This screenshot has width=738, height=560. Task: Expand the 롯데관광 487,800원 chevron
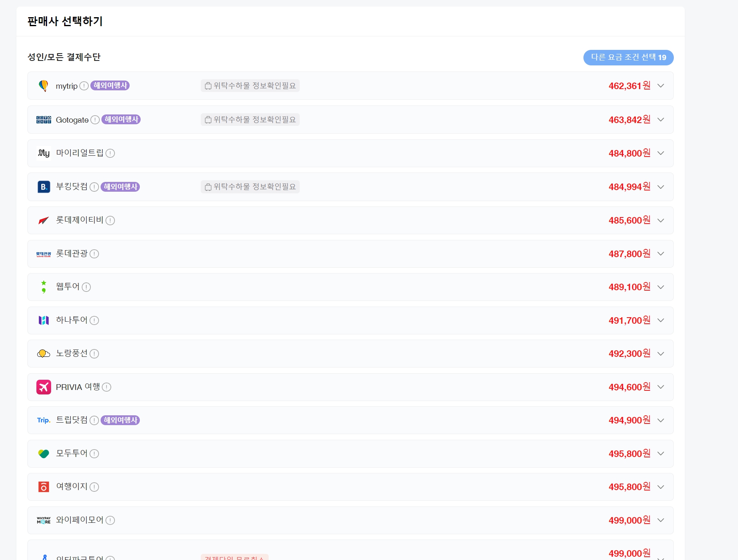click(x=661, y=254)
